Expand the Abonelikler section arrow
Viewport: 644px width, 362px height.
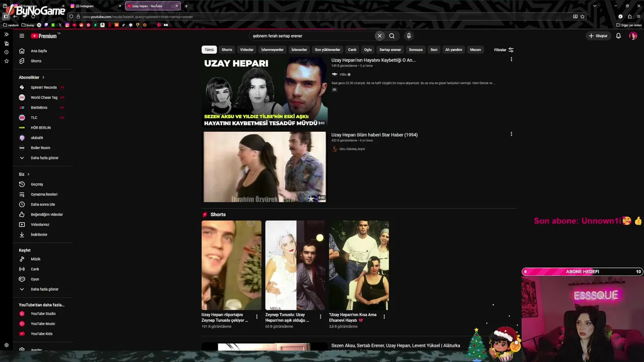click(x=43, y=77)
